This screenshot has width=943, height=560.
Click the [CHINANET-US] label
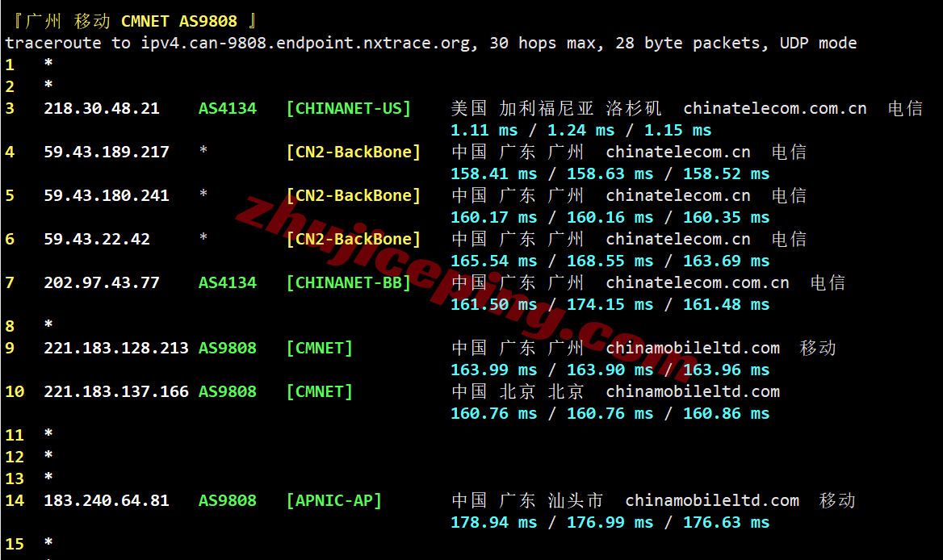tap(349, 109)
